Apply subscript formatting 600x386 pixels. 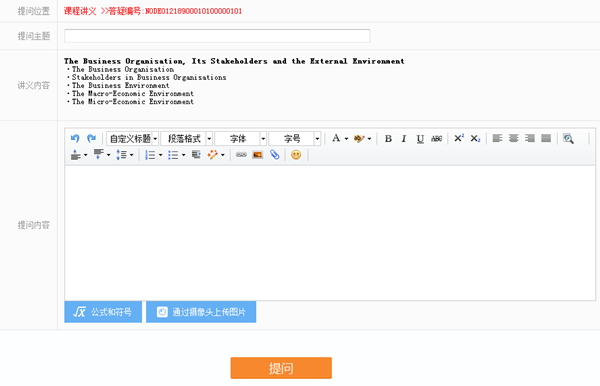coord(475,138)
